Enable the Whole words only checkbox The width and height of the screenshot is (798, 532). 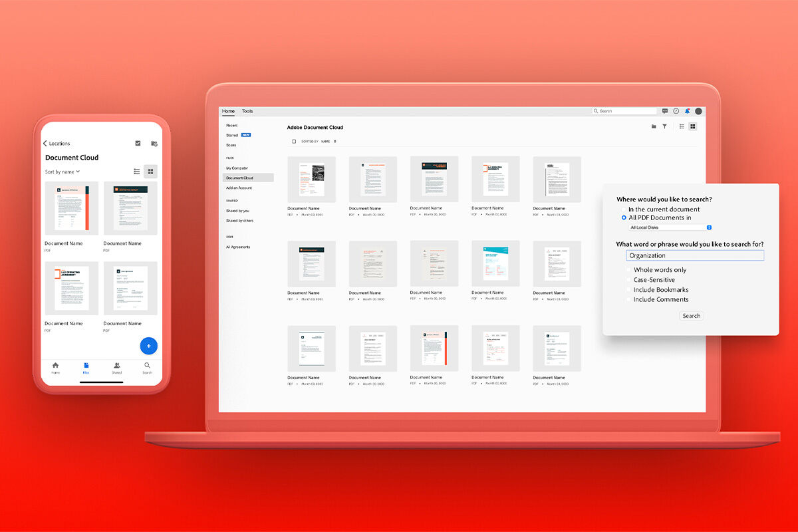click(628, 270)
